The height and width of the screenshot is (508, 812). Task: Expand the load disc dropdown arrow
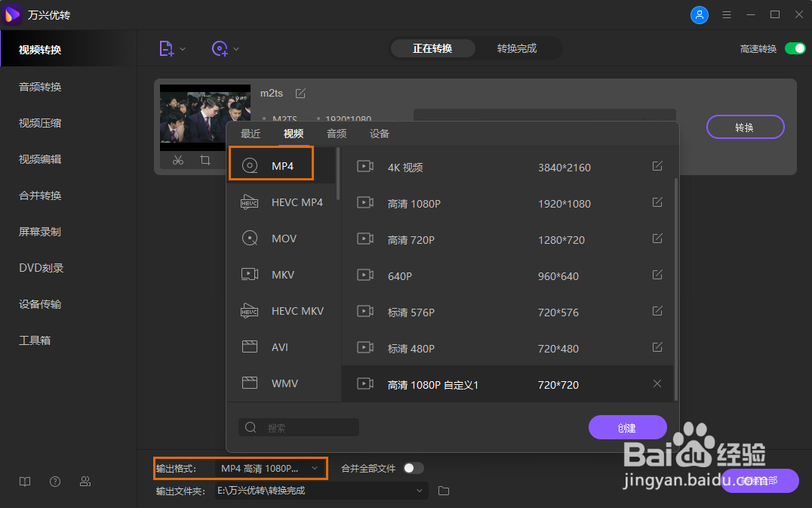236,49
